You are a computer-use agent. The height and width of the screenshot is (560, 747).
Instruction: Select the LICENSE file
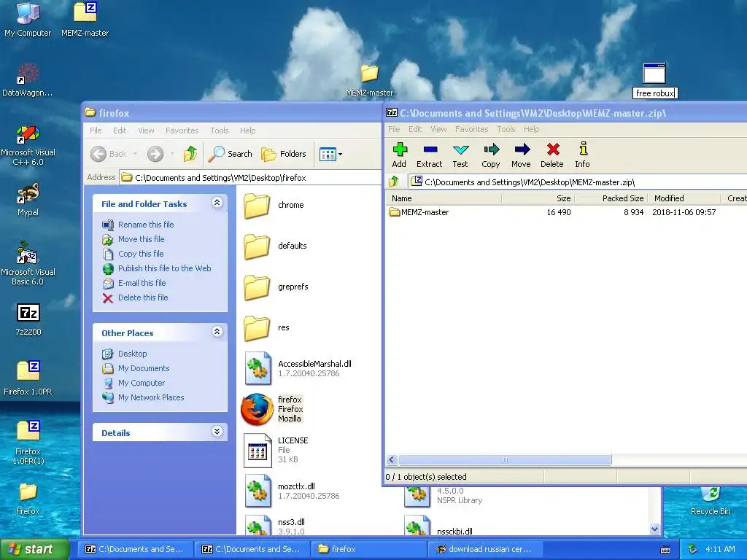click(x=276, y=450)
